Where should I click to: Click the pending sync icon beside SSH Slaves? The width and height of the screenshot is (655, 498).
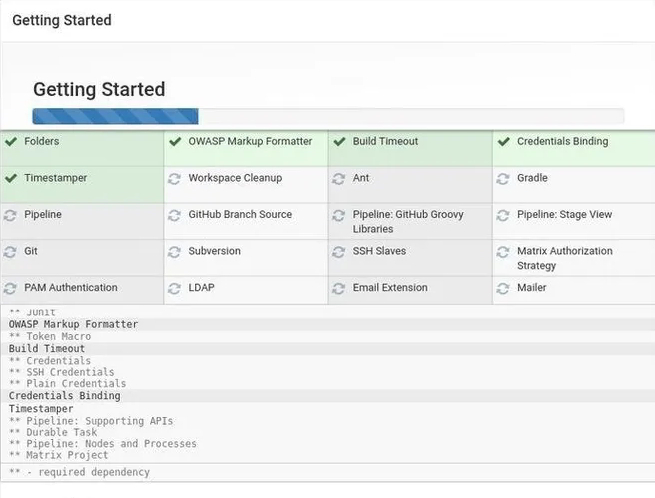(x=339, y=252)
